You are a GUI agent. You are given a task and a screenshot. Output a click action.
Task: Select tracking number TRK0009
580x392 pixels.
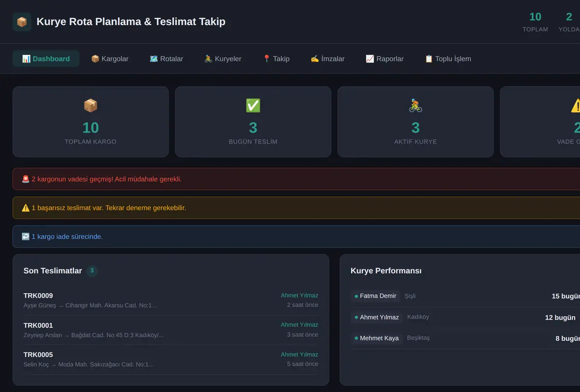point(38,295)
